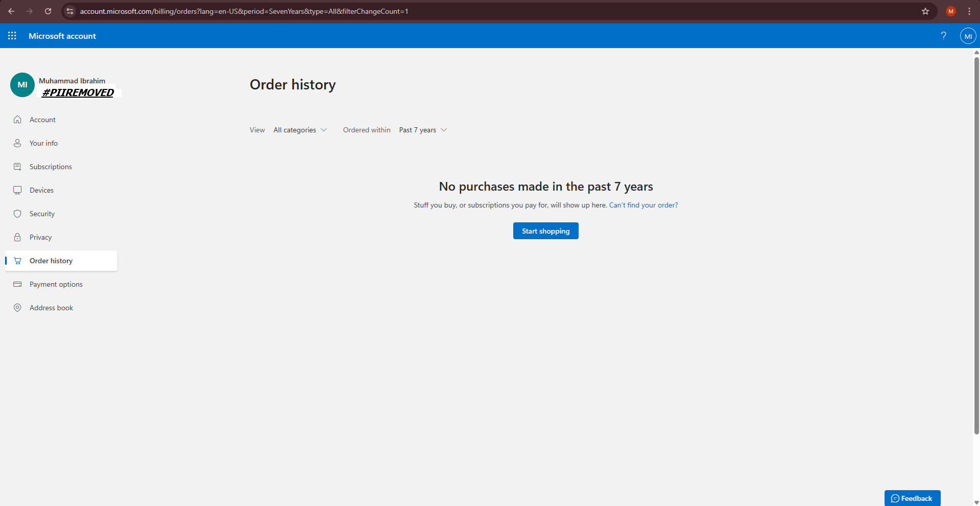Open the Can't find your order link
The image size is (980, 506).
[x=643, y=204]
